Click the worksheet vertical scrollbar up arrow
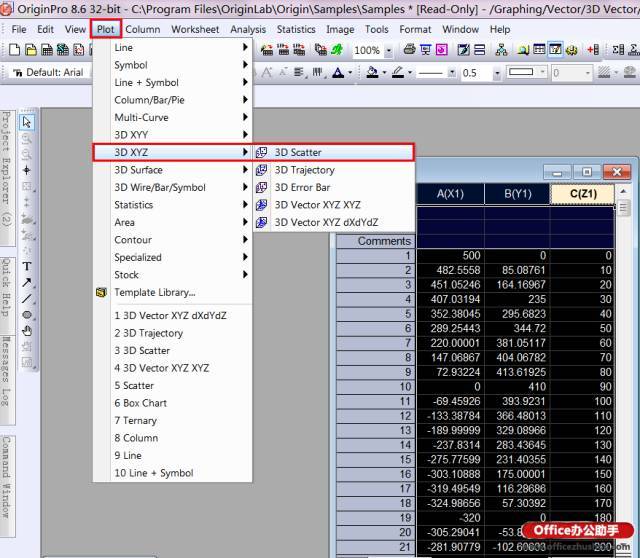The height and width of the screenshot is (558, 640). coord(623,191)
